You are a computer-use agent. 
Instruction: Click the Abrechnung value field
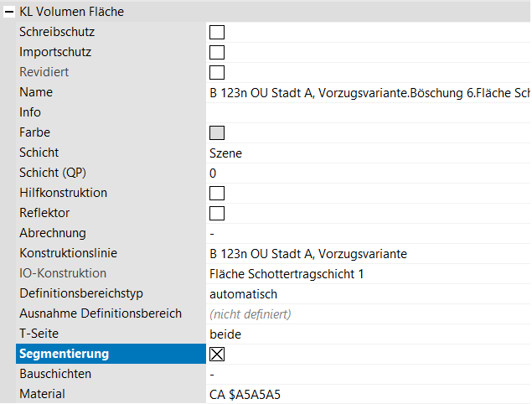369,233
